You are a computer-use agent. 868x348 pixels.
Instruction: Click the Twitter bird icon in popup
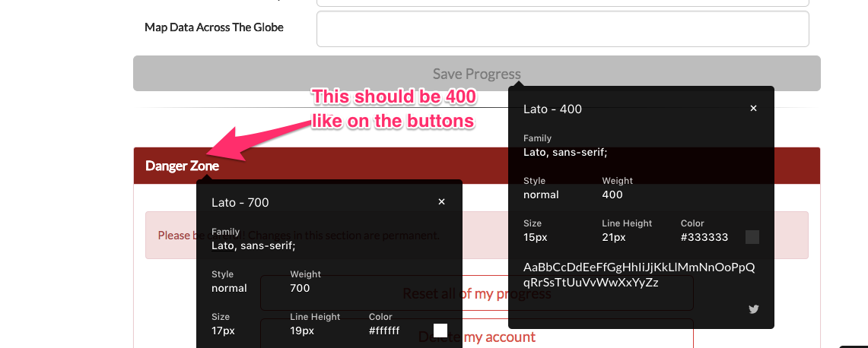[753, 309]
